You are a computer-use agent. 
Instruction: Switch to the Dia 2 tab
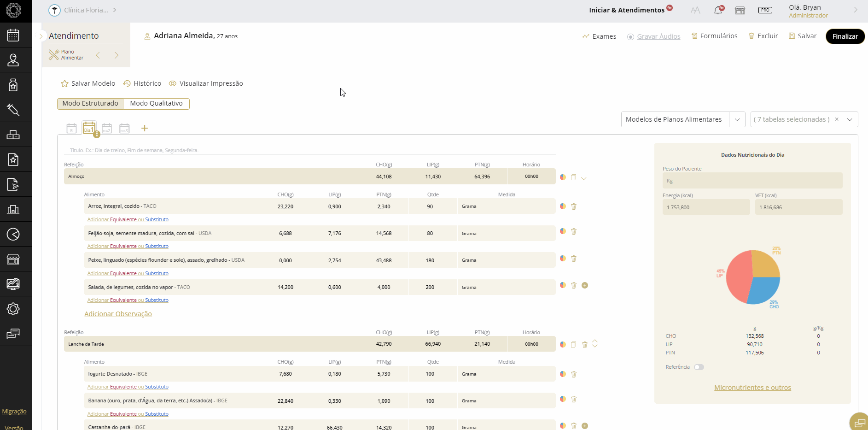click(x=106, y=129)
